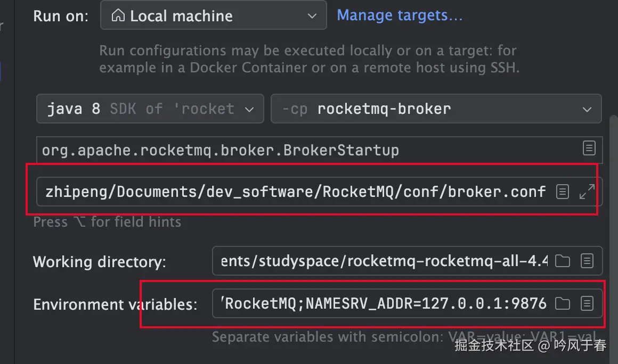Open list icon in Environment variables field
This screenshot has width=618, height=364.
[x=587, y=303]
